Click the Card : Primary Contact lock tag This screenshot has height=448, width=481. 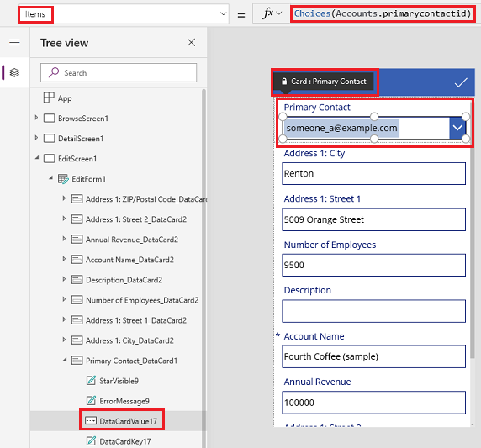pos(324,82)
